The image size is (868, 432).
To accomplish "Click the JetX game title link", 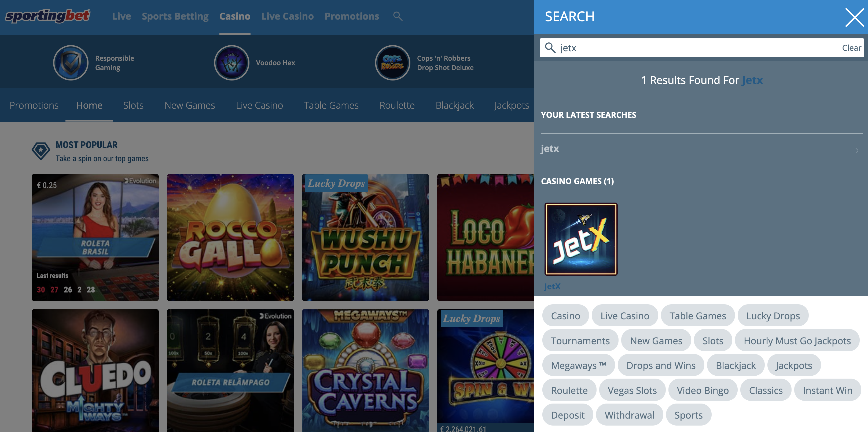I will [552, 286].
